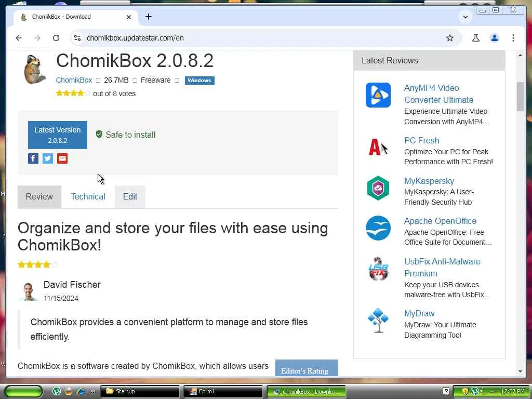Click the '26.7MB' file size text
Screen dimensions: 532x399
[x=116, y=81]
